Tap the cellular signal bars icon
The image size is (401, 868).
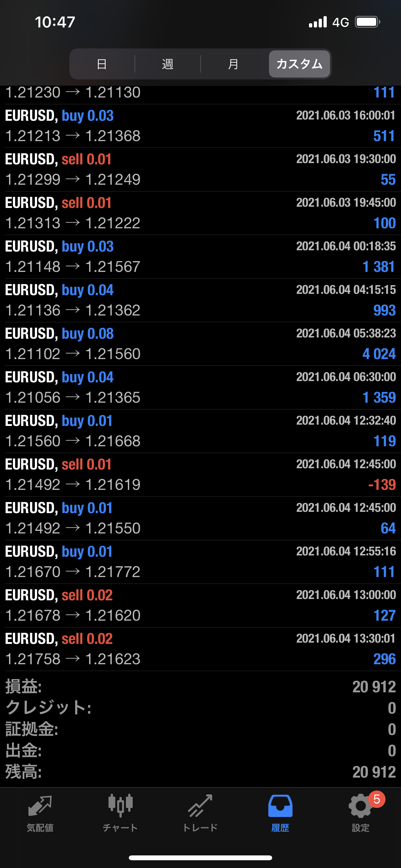pyautogui.click(x=318, y=22)
